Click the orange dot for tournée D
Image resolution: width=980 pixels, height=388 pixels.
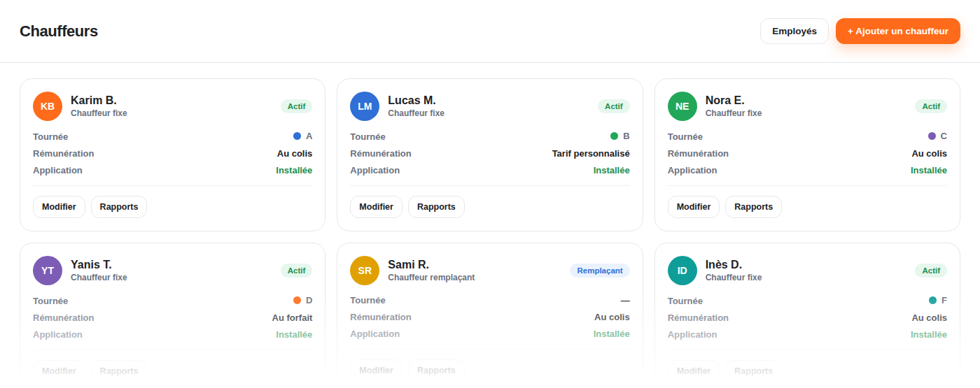[x=297, y=301]
